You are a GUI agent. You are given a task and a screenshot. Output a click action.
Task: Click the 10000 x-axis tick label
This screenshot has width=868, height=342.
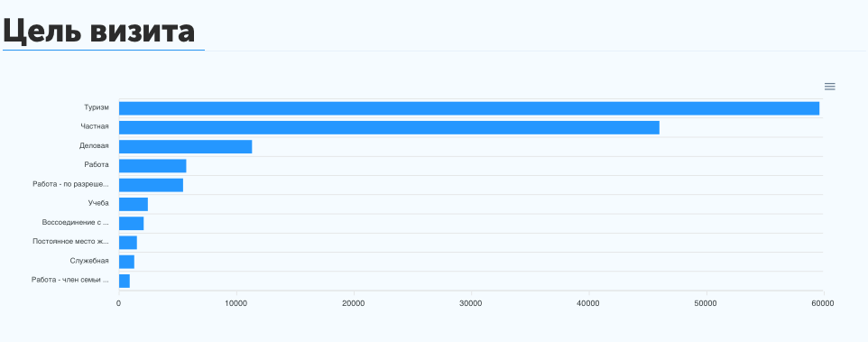pyautogui.click(x=236, y=303)
